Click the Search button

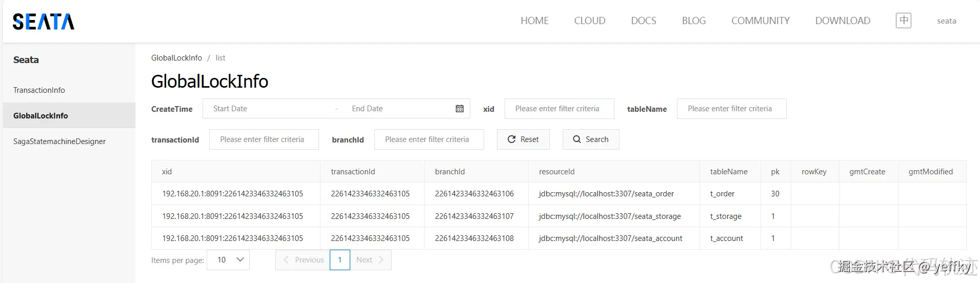click(x=591, y=139)
